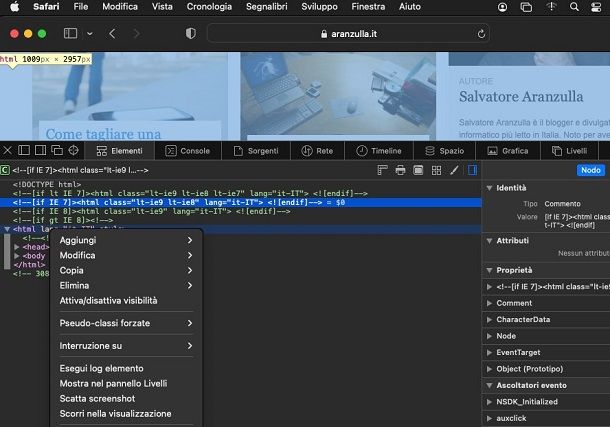Choose Scorri nella visualizzazione
The image size is (610, 427).
[x=126, y=414]
